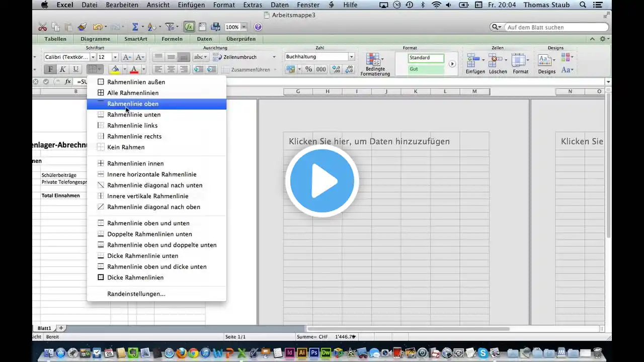Open the theme fonts Aa dropdown
This screenshot has height=362, width=644.
[567, 70]
